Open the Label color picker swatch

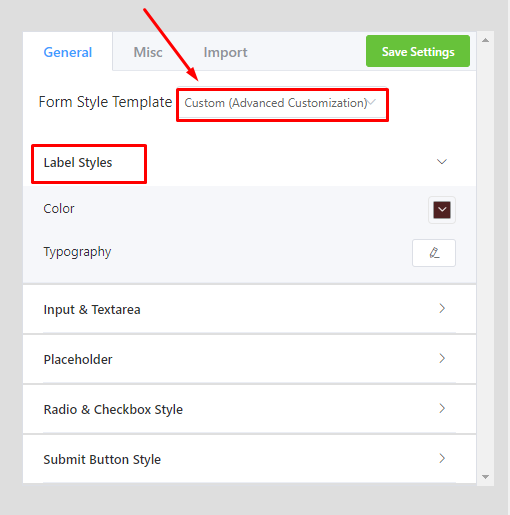(442, 210)
